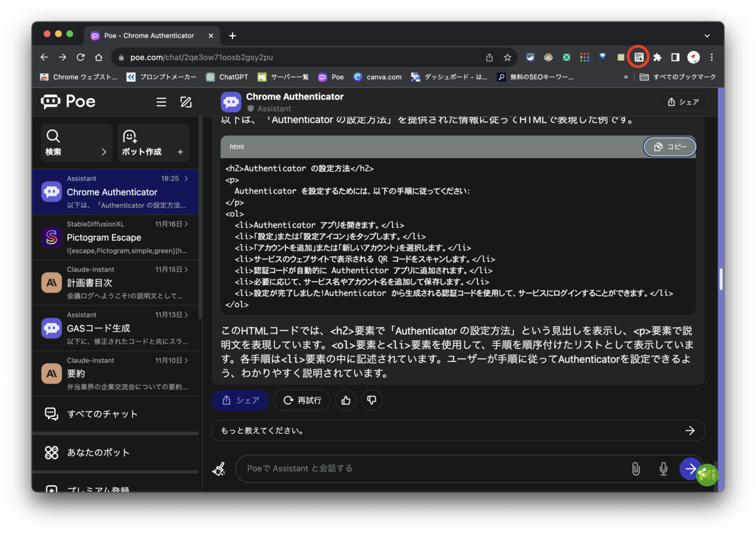Bookmark the page with the star icon
This screenshot has width=756, height=534.
(507, 57)
